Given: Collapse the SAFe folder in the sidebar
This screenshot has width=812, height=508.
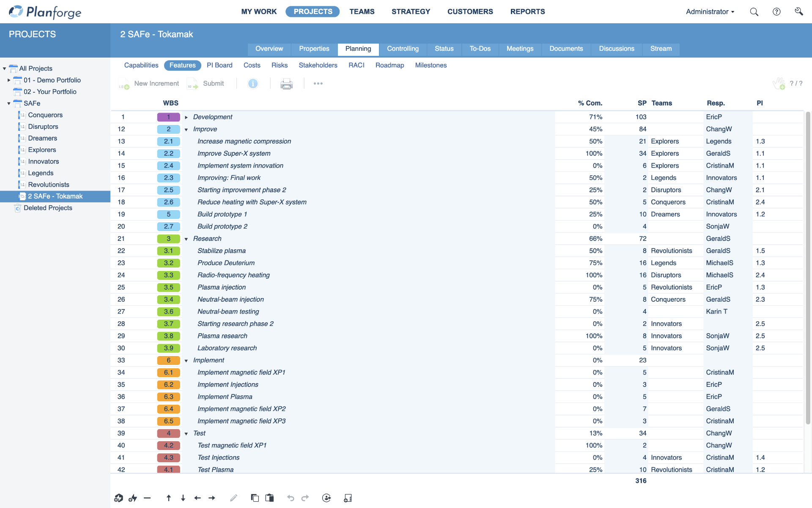Looking at the screenshot, I should coord(8,103).
